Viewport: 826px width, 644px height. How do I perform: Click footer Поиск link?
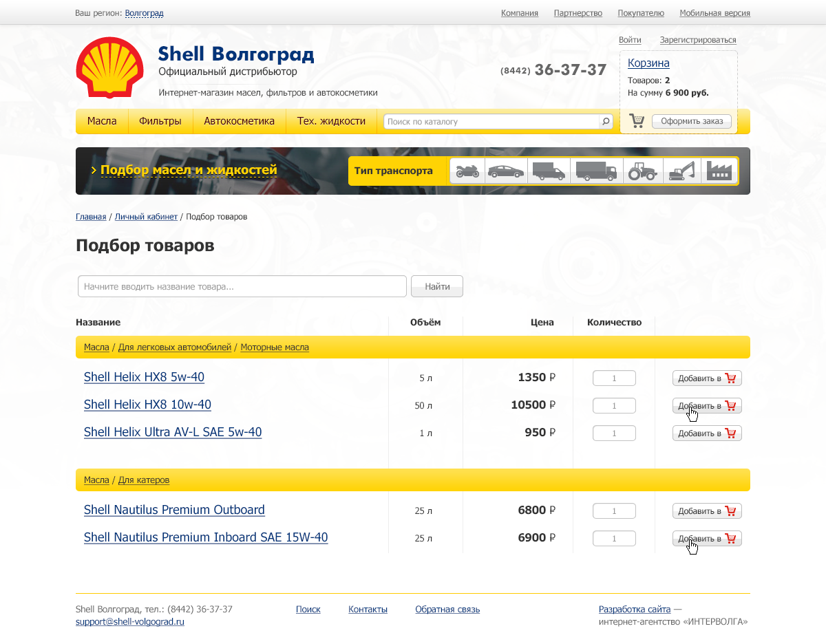(x=308, y=610)
